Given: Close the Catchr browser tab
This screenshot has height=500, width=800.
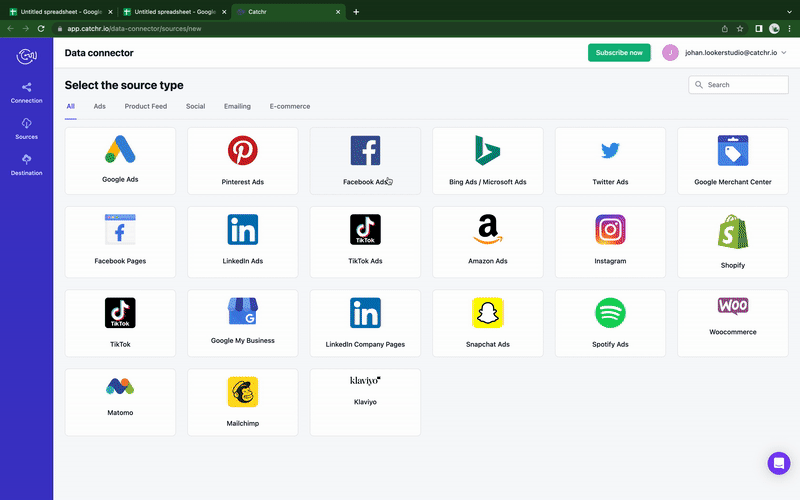Looking at the screenshot, I should (338, 12).
